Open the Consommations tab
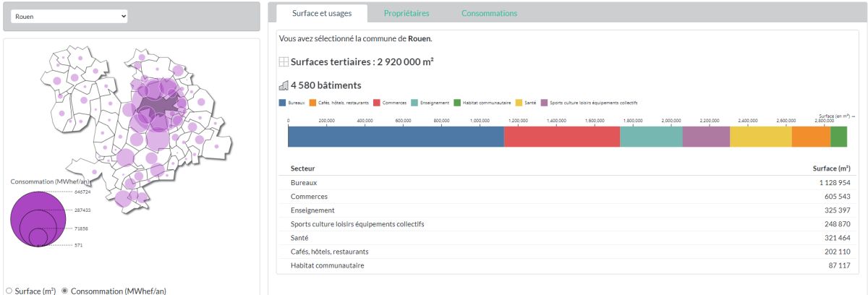 click(x=489, y=13)
